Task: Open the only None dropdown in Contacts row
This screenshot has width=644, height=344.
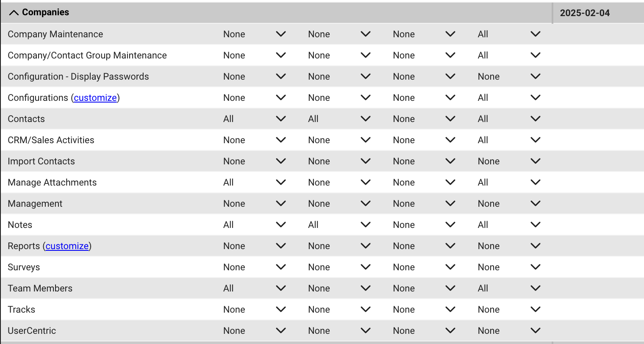Action: coord(424,119)
